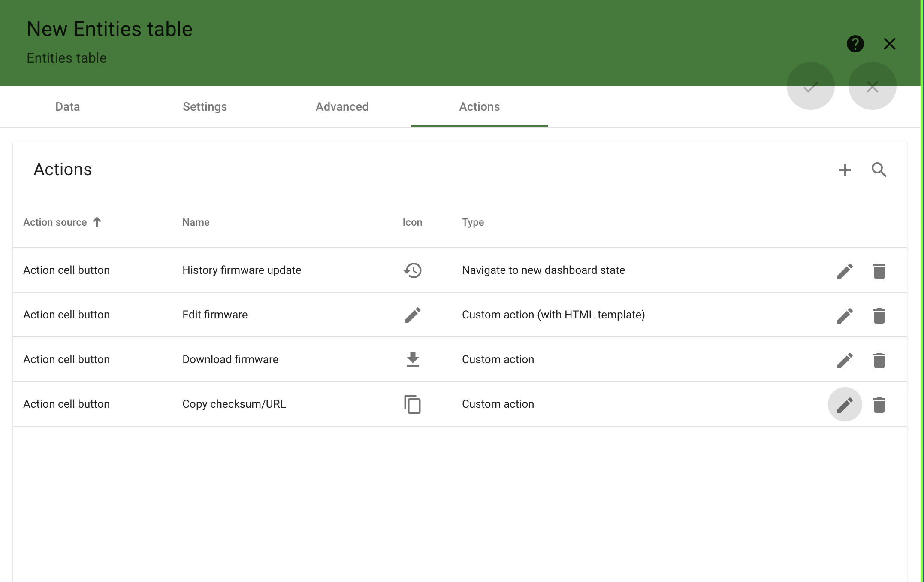924x582 pixels.
Task: Open the actions search magnifier
Action: pyautogui.click(x=879, y=170)
